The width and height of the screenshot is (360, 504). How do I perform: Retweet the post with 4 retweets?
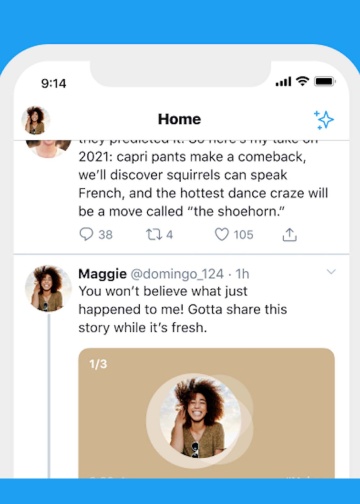pyautogui.click(x=154, y=235)
